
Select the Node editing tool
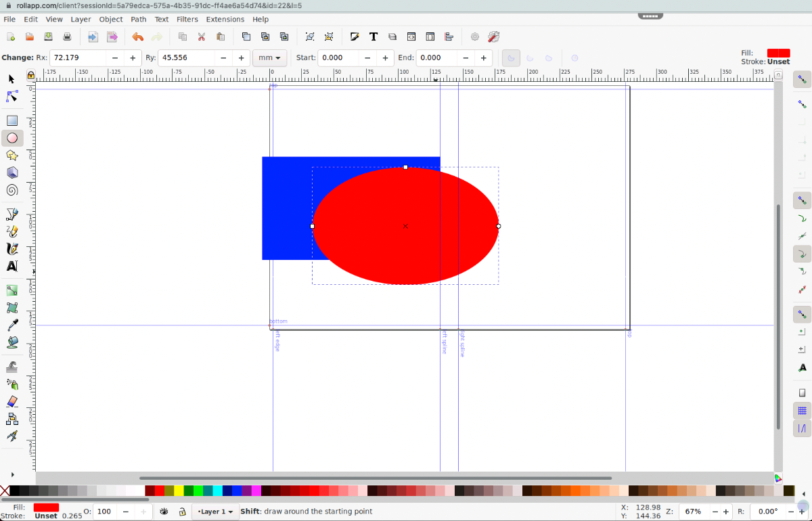pos(11,97)
